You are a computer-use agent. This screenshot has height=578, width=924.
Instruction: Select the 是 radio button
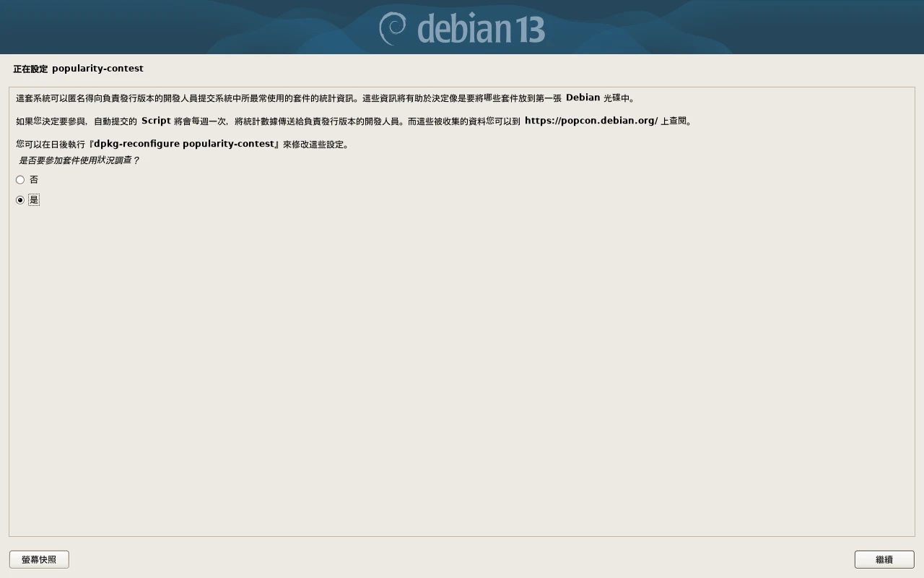(x=20, y=200)
